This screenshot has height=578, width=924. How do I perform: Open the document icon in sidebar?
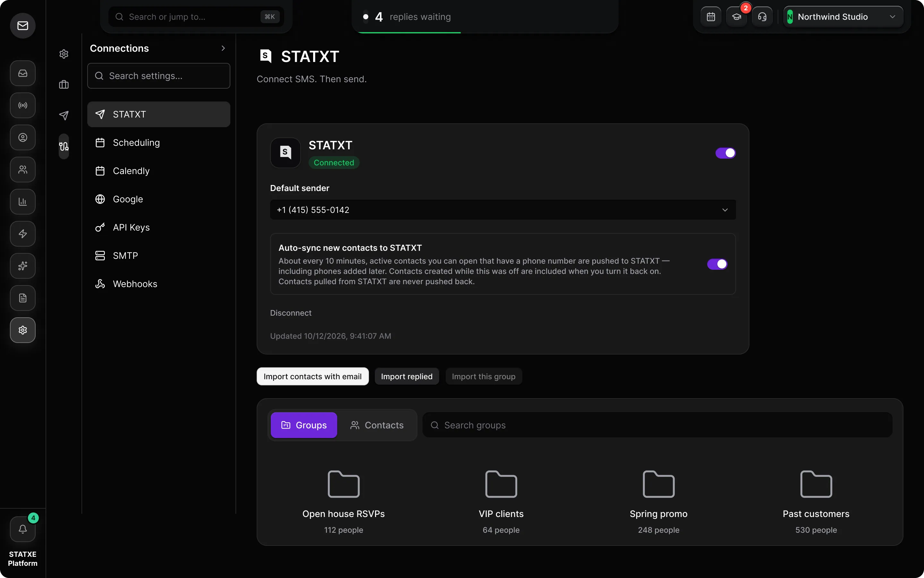click(22, 298)
